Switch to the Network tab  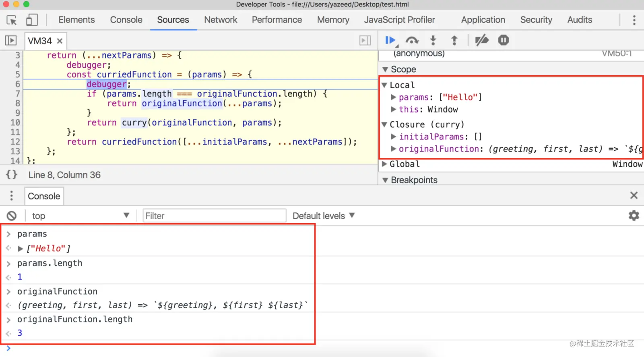click(x=221, y=20)
